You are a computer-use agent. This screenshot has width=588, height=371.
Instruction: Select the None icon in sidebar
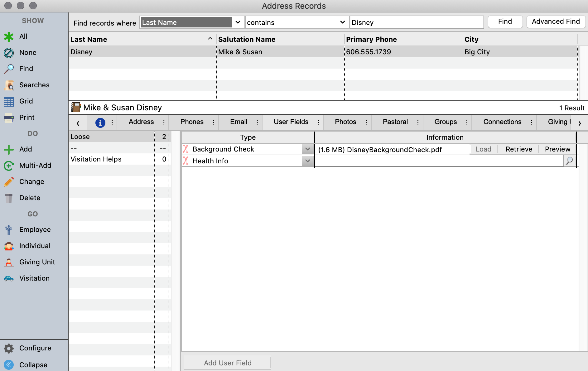pyautogui.click(x=9, y=53)
